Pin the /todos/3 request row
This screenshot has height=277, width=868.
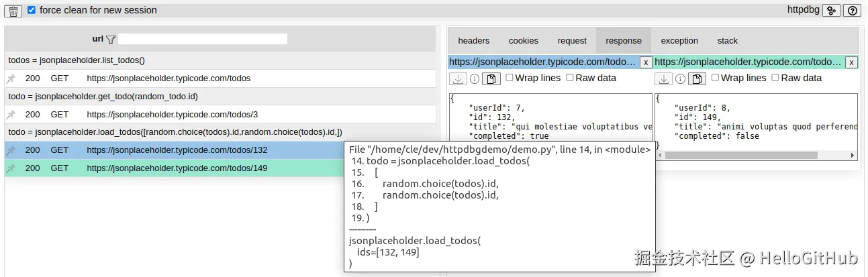tap(11, 115)
